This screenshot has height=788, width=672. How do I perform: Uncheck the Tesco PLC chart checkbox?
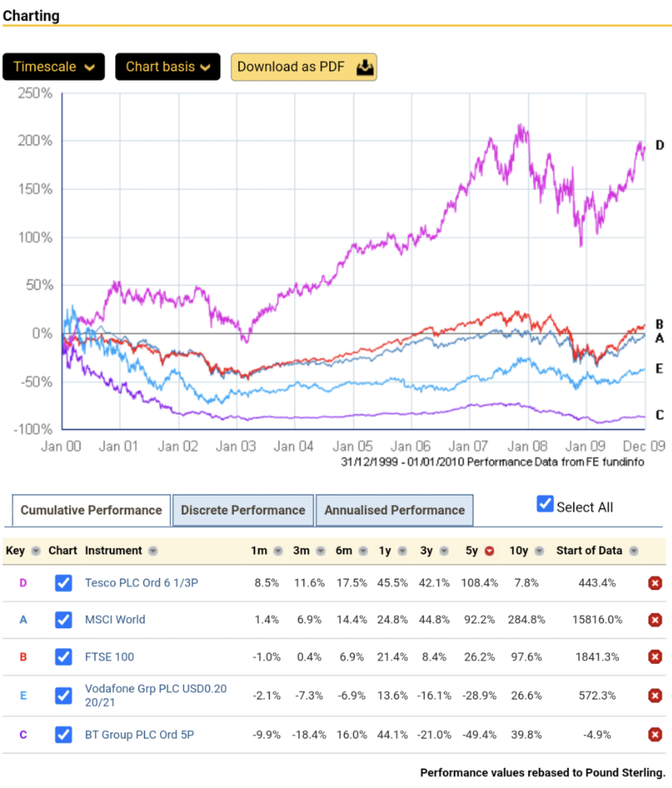[x=63, y=583]
